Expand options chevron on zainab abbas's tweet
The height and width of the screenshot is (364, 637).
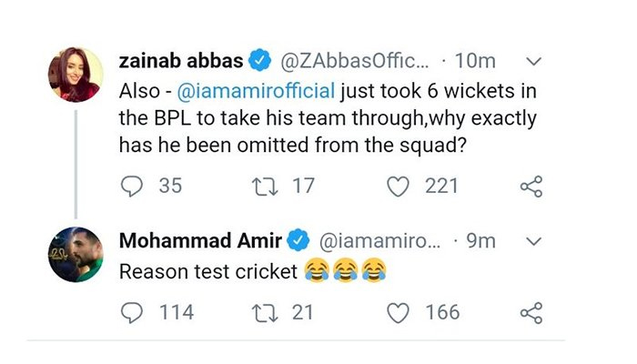(x=534, y=62)
